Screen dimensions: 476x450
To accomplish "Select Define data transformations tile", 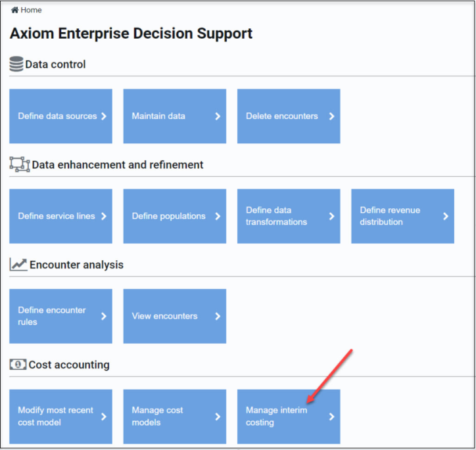I will coord(283,216).
